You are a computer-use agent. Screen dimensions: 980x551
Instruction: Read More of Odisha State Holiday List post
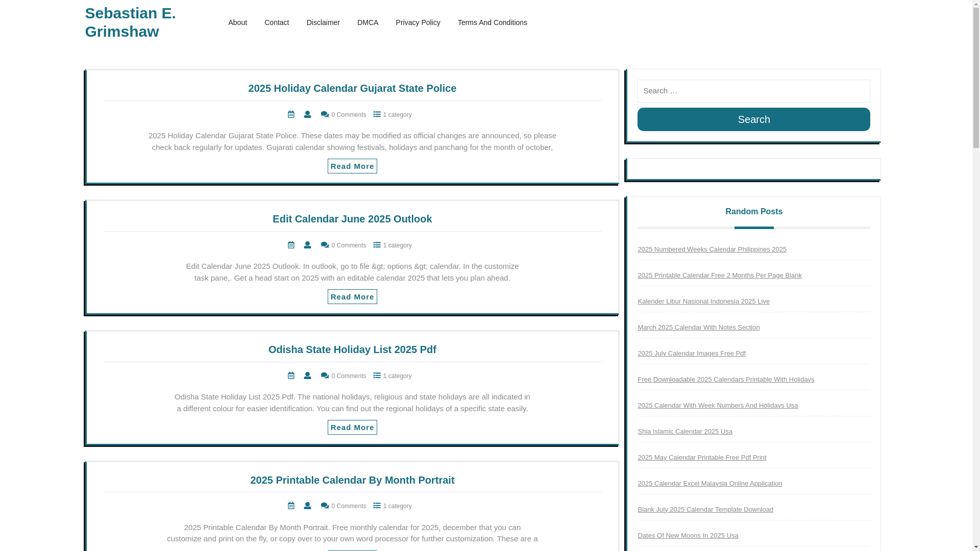352,428
